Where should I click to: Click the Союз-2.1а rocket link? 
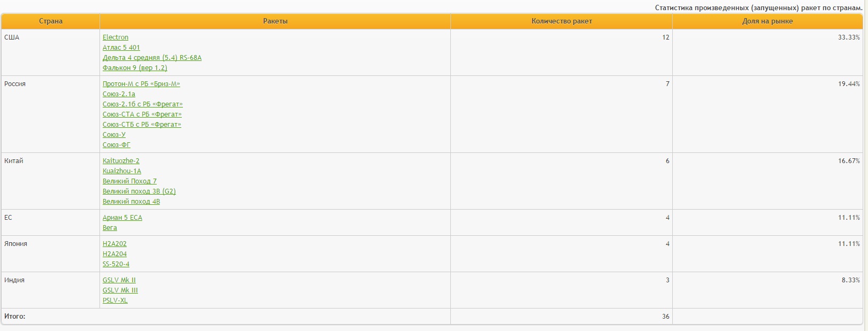point(119,94)
